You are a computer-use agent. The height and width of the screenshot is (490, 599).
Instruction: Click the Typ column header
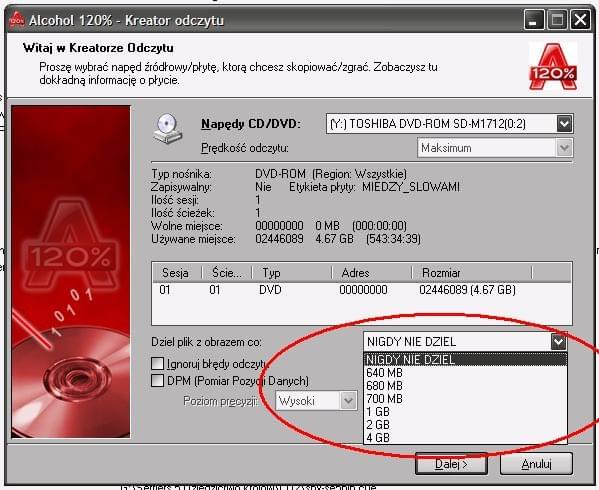pos(292,273)
